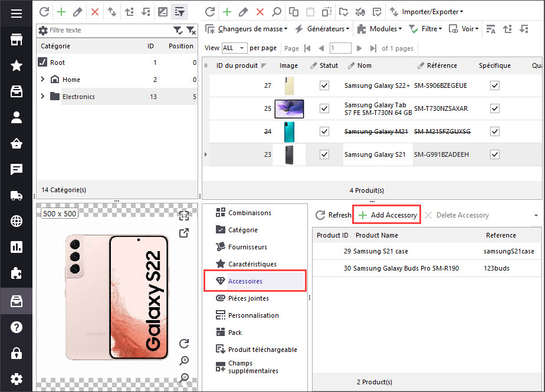Expand the Home category node
The height and width of the screenshot is (392, 545).
click(42, 79)
